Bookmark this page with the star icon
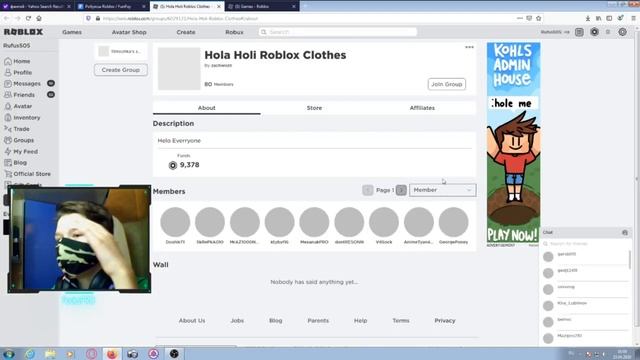640x360 pixels. click(x=539, y=18)
